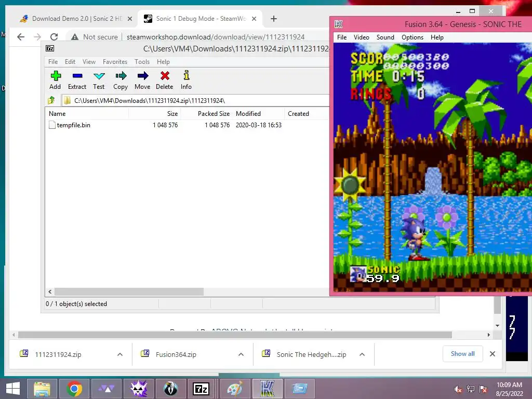Open the File menu in 7-Zip
The image size is (532, 399).
pos(53,62)
